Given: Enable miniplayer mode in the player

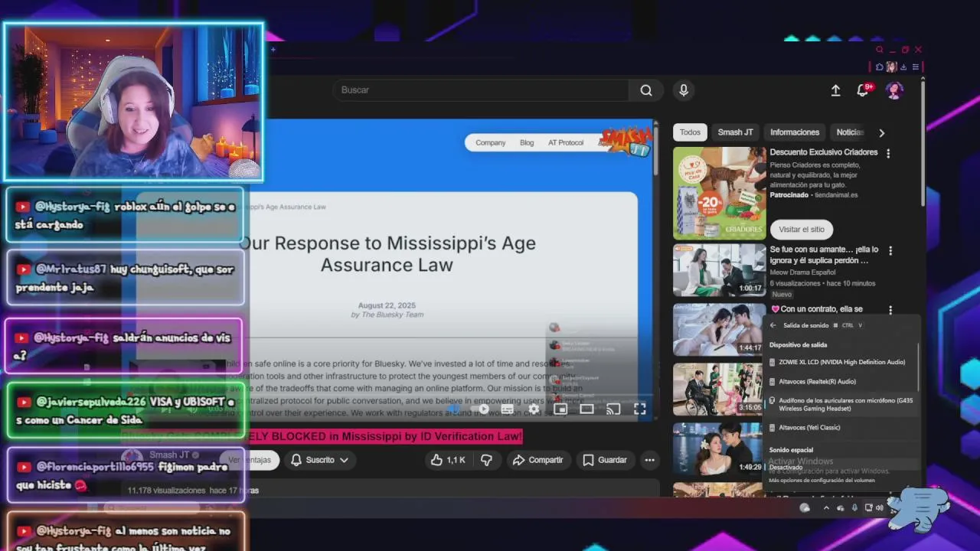Looking at the screenshot, I should pos(560,409).
